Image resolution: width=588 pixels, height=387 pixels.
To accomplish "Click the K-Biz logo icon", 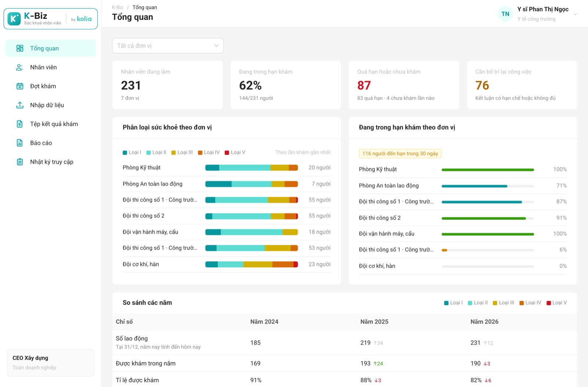I will click(14, 19).
